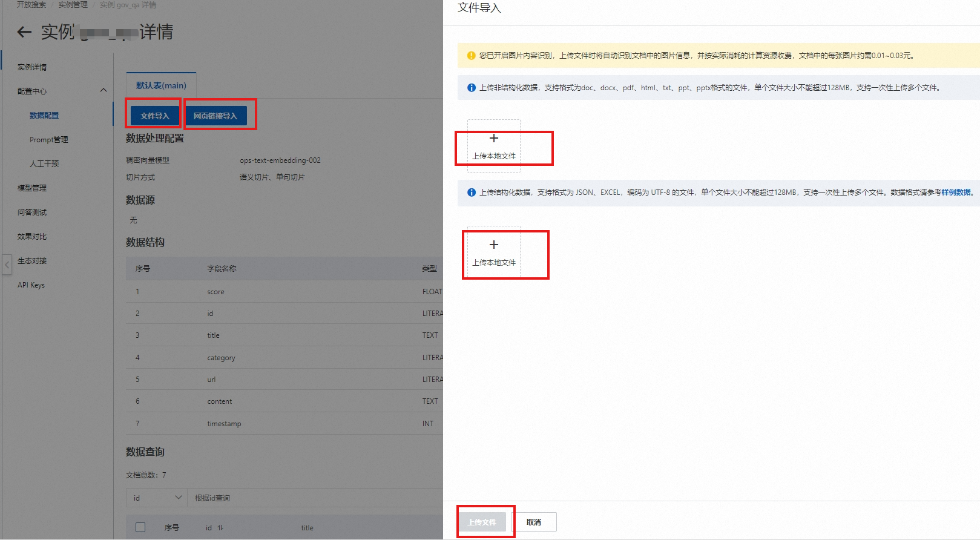The image size is (980, 540).
Task: Click plus icon for unstructured file upload
Action: pos(494,139)
